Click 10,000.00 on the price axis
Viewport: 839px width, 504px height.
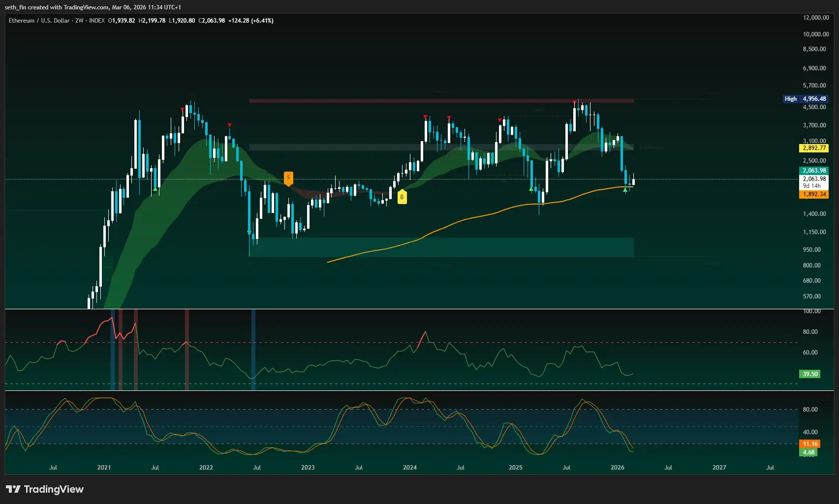pyautogui.click(x=816, y=34)
